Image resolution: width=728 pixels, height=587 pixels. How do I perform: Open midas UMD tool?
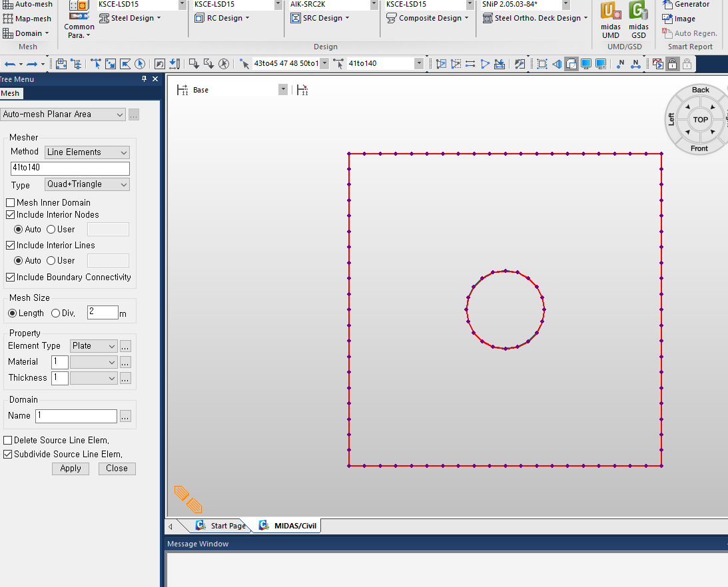pyautogui.click(x=611, y=20)
